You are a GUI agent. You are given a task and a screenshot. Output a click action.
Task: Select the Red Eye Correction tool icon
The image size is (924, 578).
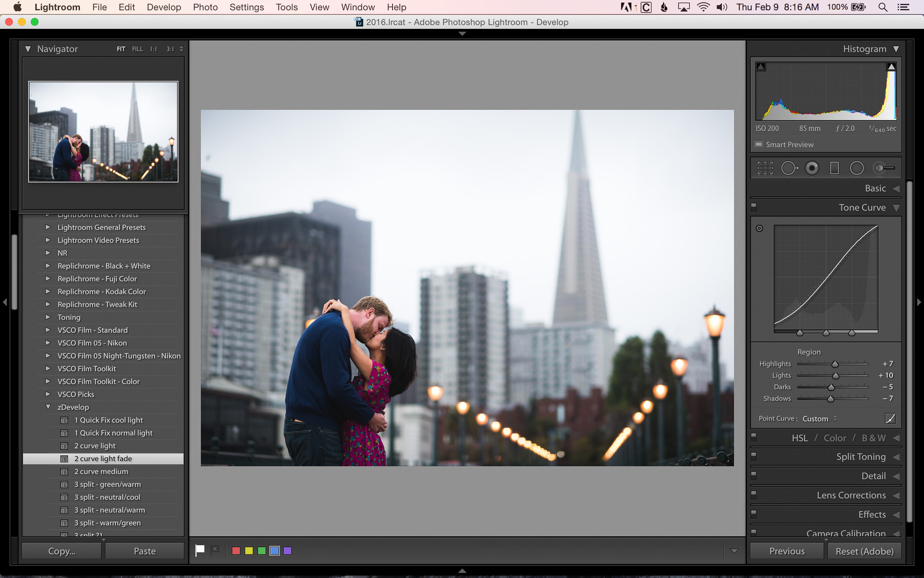click(812, 168)
